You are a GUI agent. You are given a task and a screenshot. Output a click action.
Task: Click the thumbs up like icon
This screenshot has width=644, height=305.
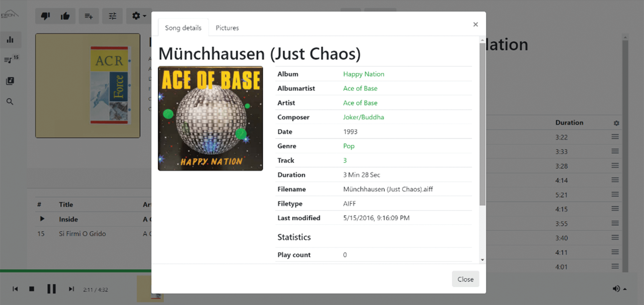tap(65, 16)
